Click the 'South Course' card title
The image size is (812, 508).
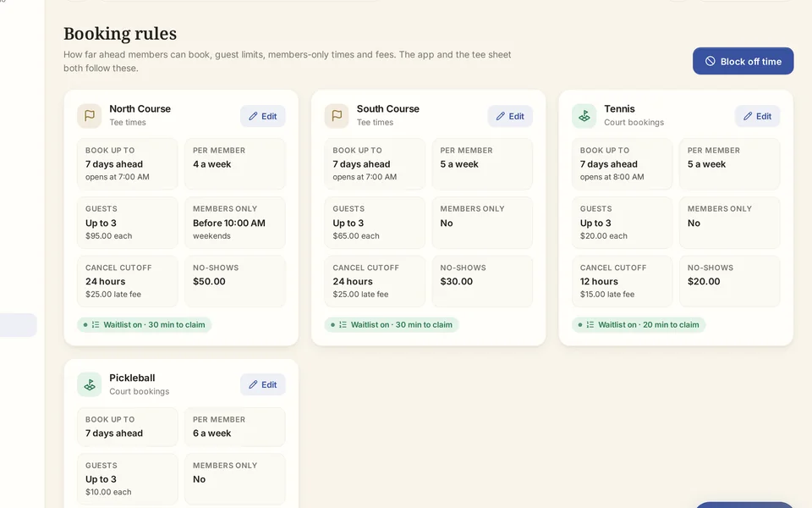pos(388,109)
